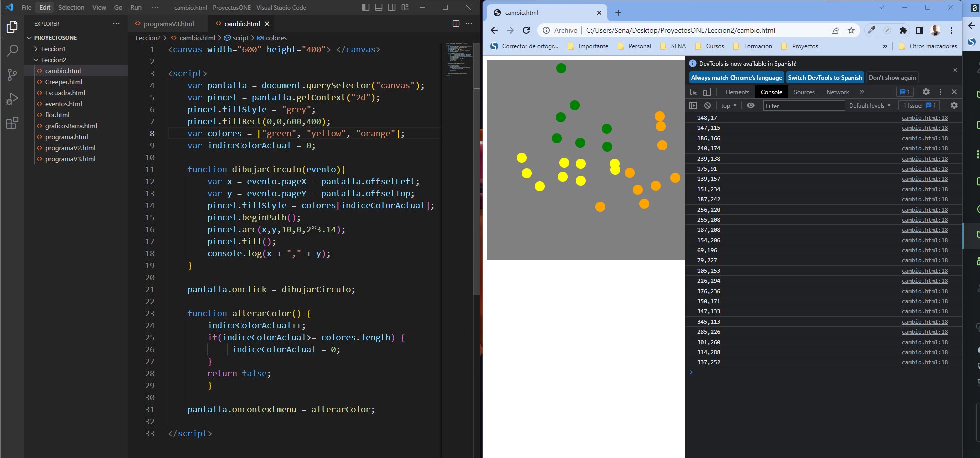
Task: Activate DevTools inspect element picker
Action: (x=694, y=92)
